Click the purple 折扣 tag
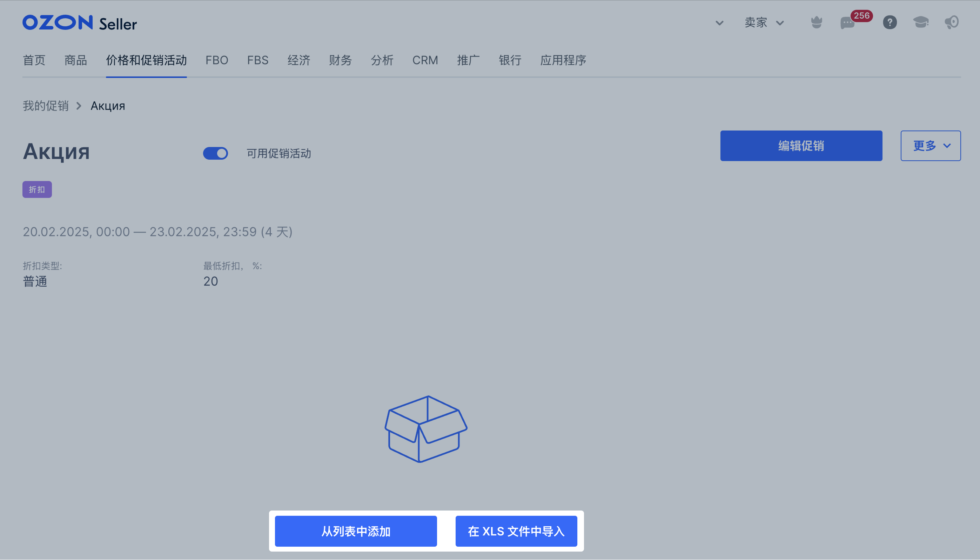This screenshot has width=980, height=560. click(x=37, y=189)
